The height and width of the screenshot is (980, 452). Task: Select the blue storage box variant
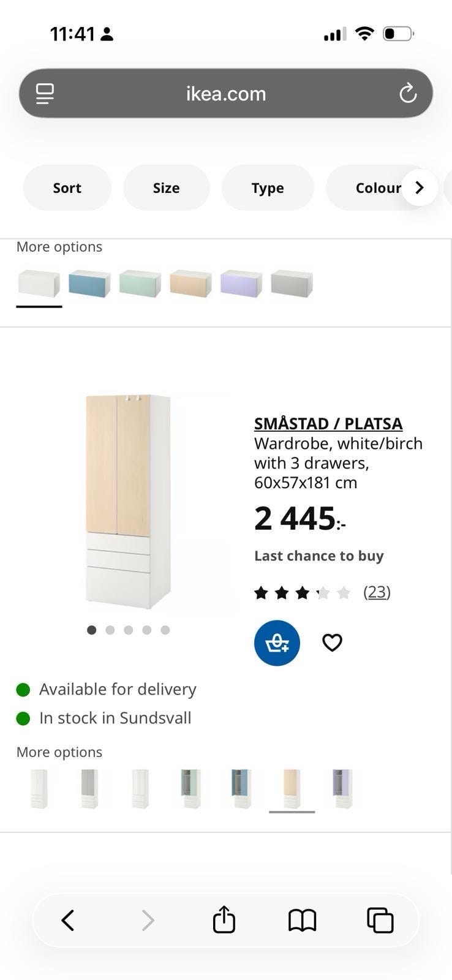click(x=89, y=284)
